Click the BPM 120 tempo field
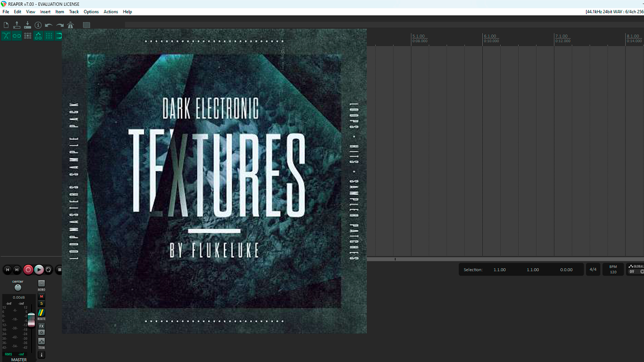Viewport: 644px width, 362px height. (x=613, y=270)
